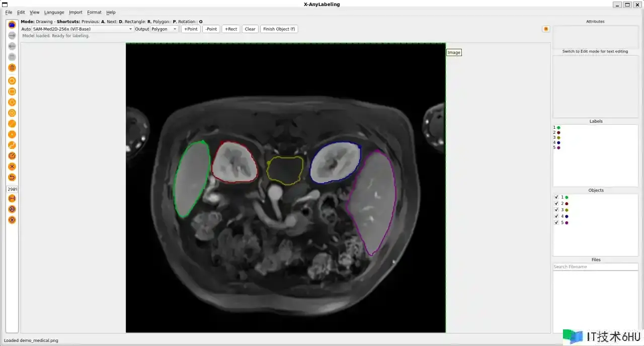Click the Attributes panel title
The image size is (644, 346).
click(595, 22)
